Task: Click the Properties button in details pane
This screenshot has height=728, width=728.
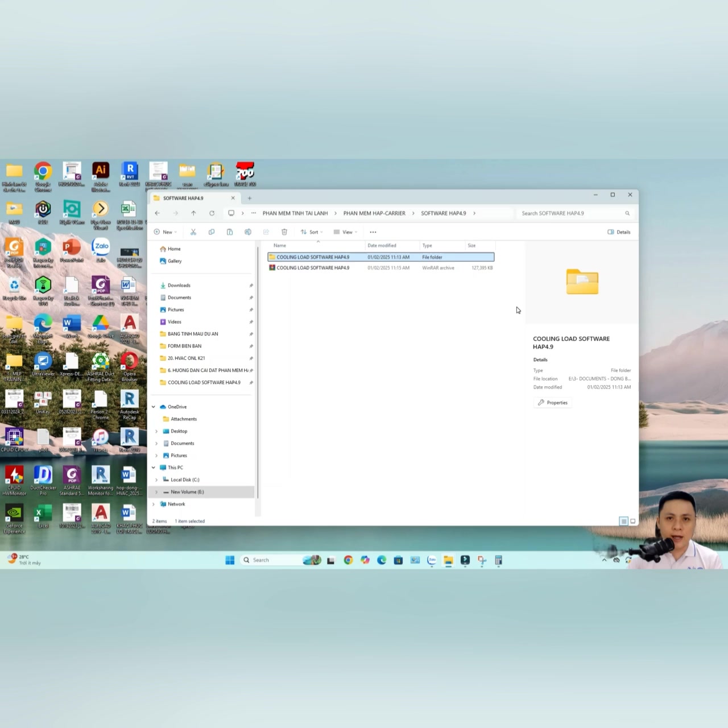Action: (553, 403)
